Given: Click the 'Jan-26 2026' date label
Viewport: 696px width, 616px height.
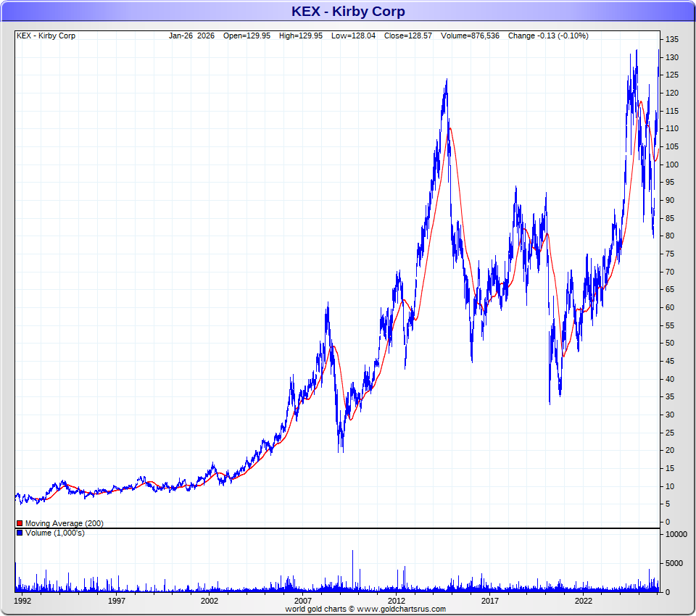Looking at the screenshot, I should pyautogui.click(x=191, y=36).
